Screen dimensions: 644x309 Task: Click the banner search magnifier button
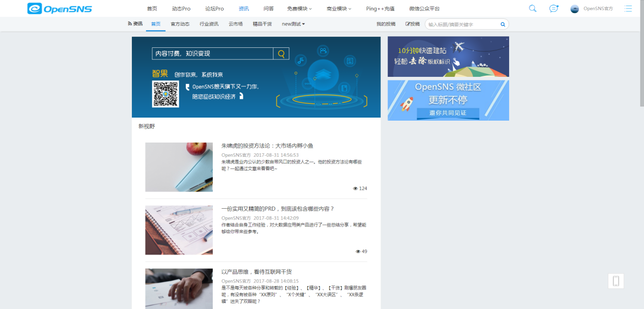(x=281, y=53)
